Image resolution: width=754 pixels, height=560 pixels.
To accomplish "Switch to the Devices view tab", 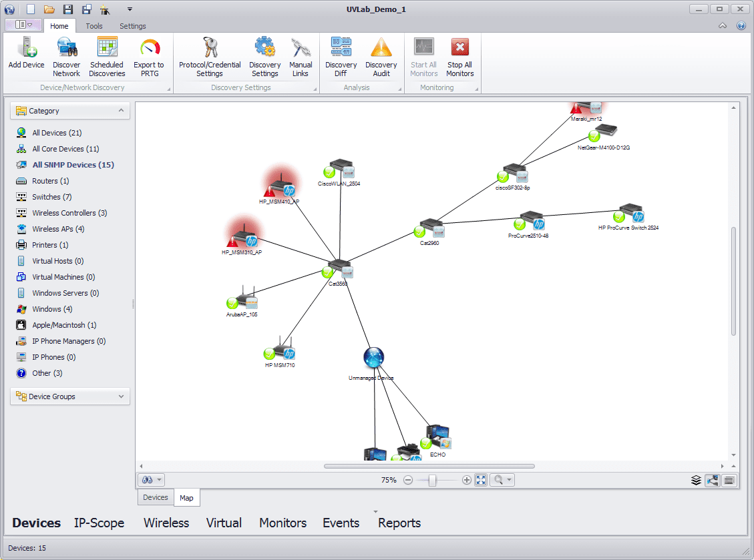I will tap(156, 497).
